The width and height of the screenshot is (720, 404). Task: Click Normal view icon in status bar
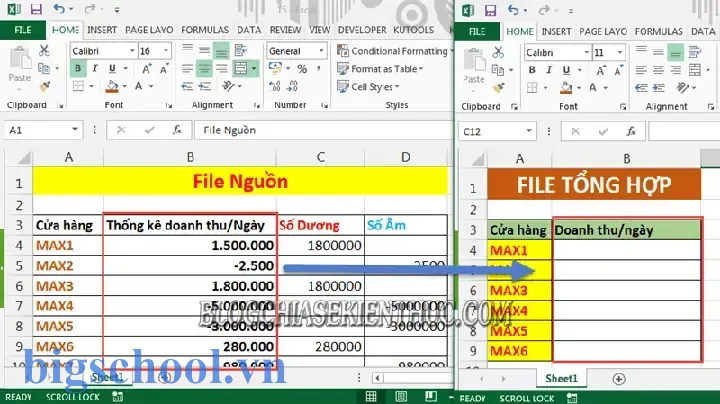[371, 396]
